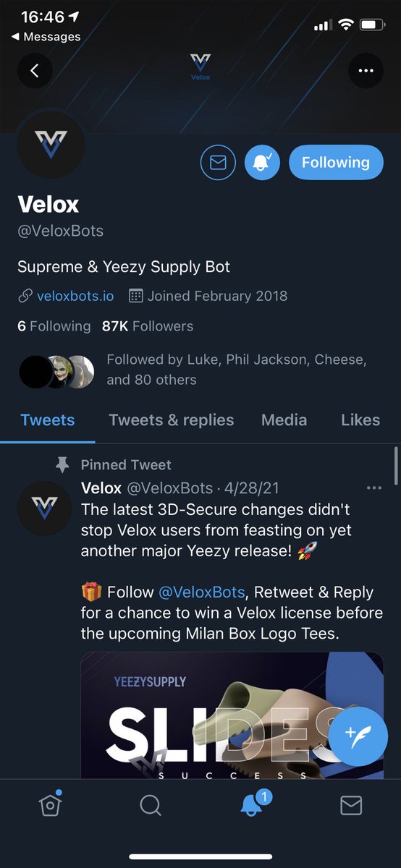
Task: Toggle the Following button to unfollow
Action: point(336,163)
